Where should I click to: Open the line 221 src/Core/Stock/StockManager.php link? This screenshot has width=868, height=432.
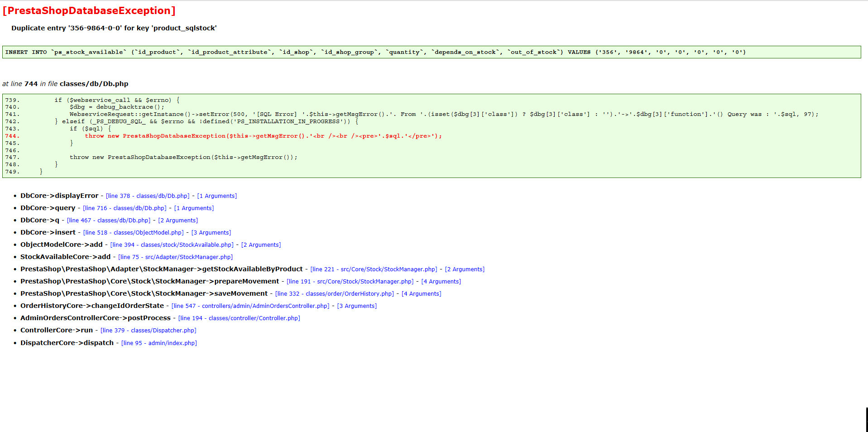point(374,269)
